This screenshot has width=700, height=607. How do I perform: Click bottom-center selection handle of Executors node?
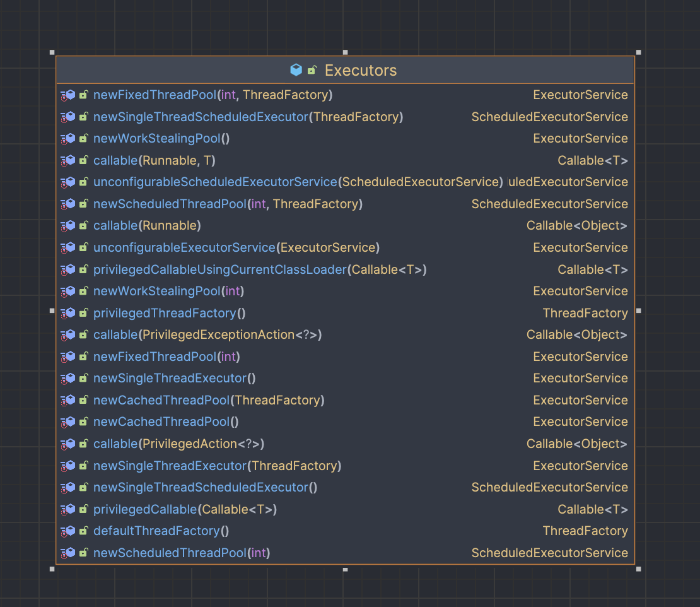pos(345,570)
